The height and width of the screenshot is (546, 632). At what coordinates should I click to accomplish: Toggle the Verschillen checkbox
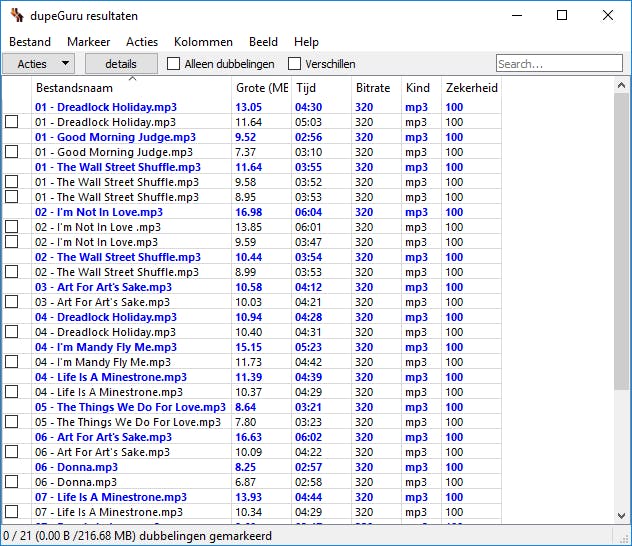(294, 64)
